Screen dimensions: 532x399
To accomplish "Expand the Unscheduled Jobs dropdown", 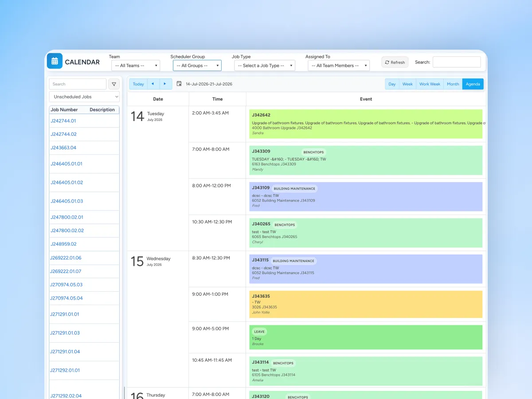I will 84,97.
